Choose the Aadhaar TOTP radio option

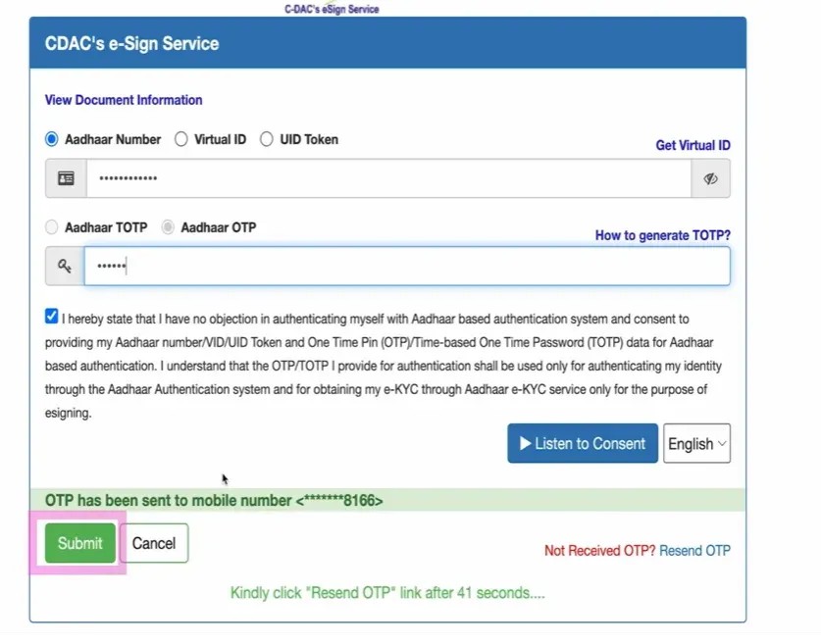(x=52, y=227)
